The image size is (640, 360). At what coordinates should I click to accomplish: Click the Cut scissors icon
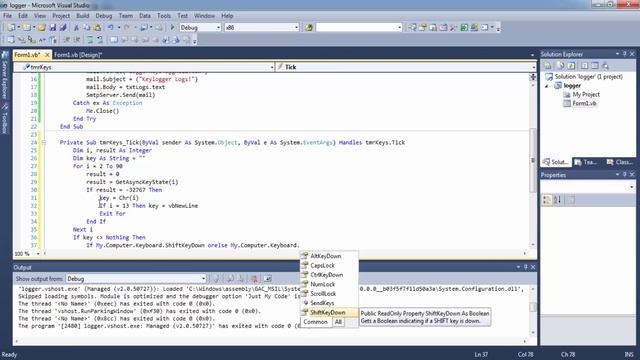76,27
